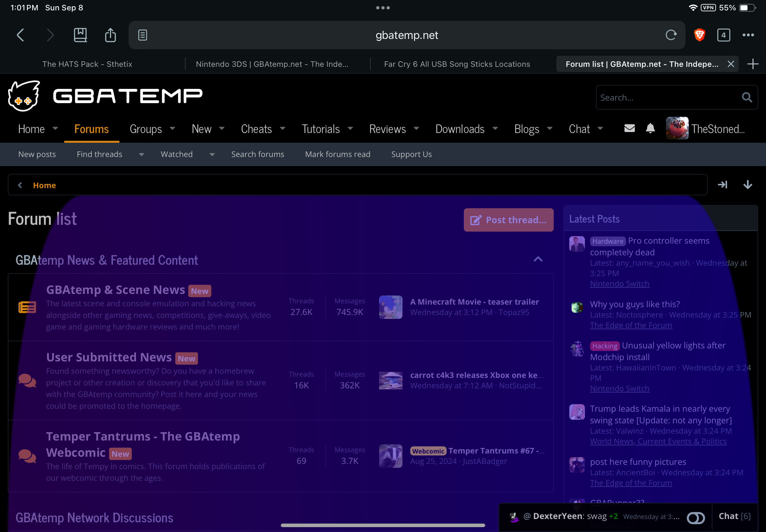766x532 pixels.
Task: Toggle sidebar with the arrow-to-bar icon
Action: coord(723,185)
